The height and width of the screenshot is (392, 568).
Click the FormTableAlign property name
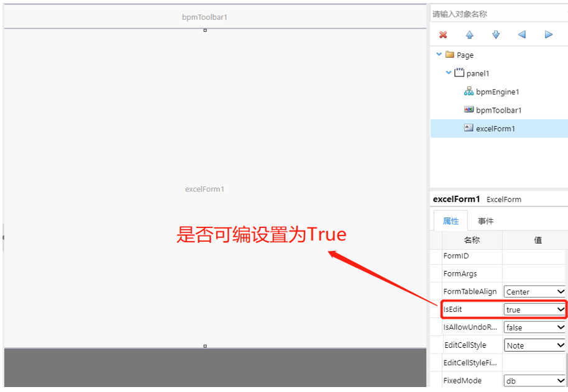[x=470, y=292]
